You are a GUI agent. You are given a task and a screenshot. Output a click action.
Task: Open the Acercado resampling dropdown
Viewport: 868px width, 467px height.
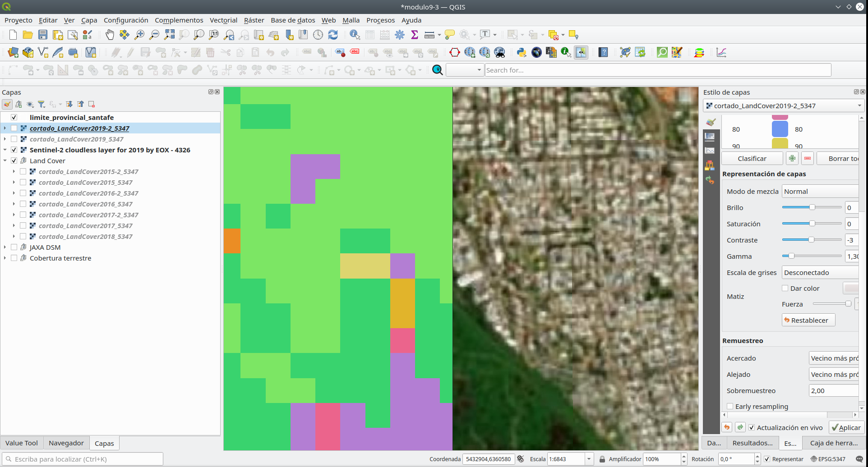tap(834, 358)
